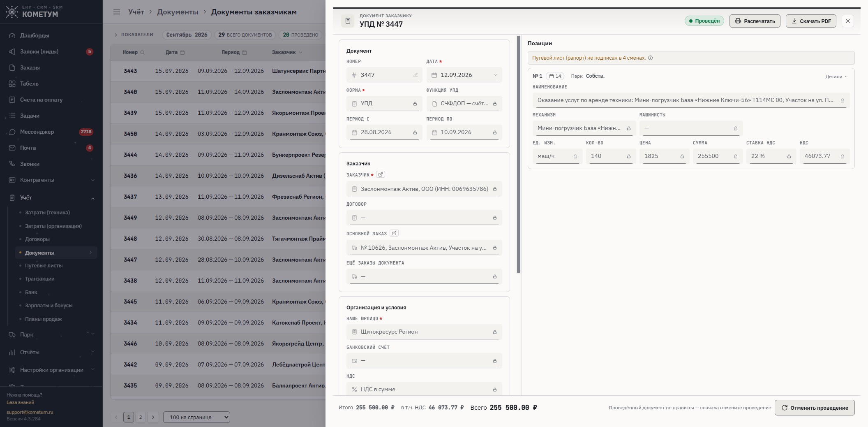Click the Документы breadcrumb
Image resolution: width=868 pixels, height=427 pixels.
pos(178,12)
